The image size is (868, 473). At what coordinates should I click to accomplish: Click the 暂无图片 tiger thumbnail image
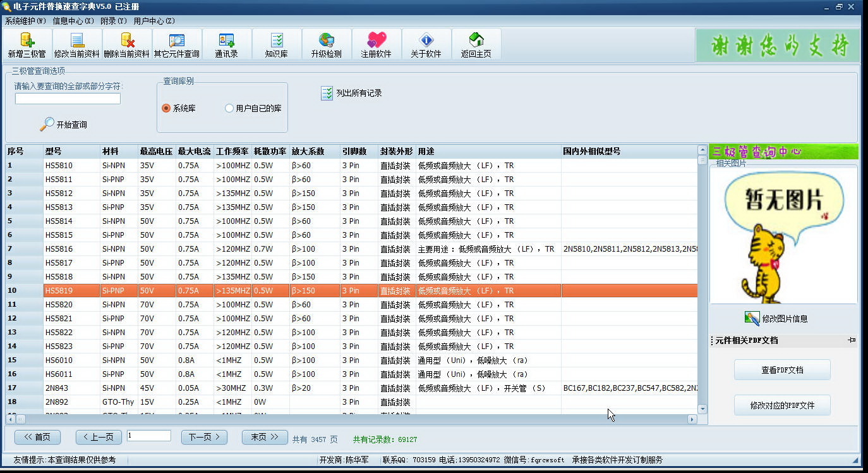click(783, 236)
